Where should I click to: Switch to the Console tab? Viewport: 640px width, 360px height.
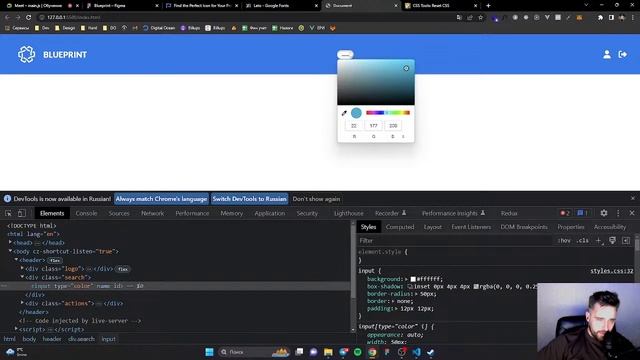(87, 213)
